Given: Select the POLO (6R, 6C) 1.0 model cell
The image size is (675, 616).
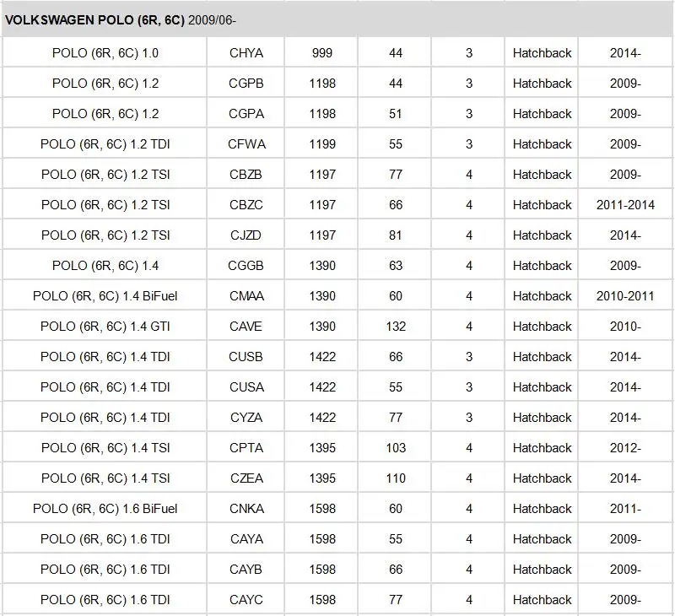Looking at the screenshot, I should click(105, 53).
